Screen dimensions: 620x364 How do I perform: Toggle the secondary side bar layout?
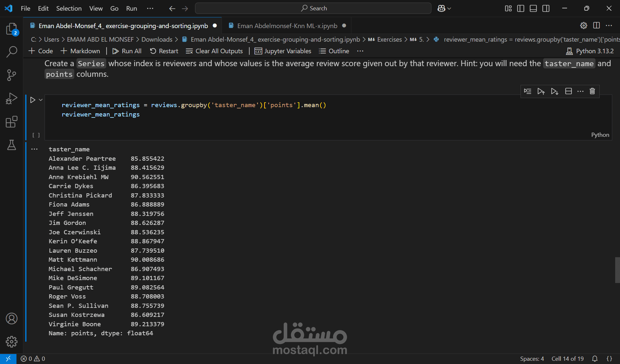[x=546, y=8]
